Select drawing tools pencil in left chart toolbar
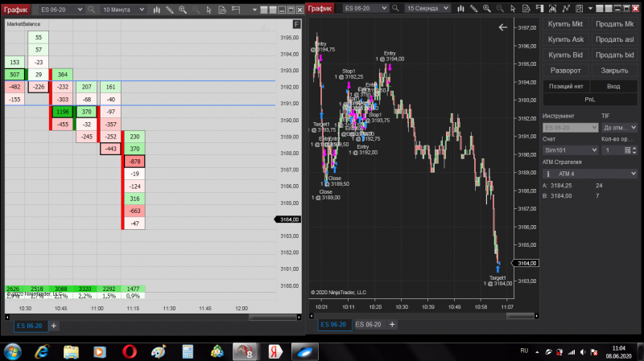 170,10
